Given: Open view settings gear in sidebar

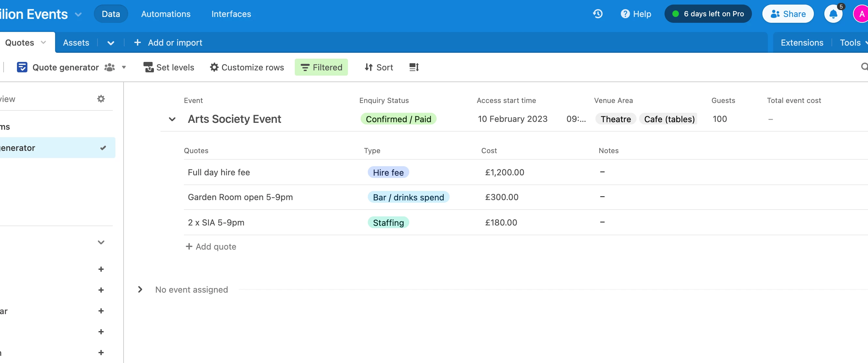Looking at the screenshot, I should pyautogui.click(x=101, y=99).
